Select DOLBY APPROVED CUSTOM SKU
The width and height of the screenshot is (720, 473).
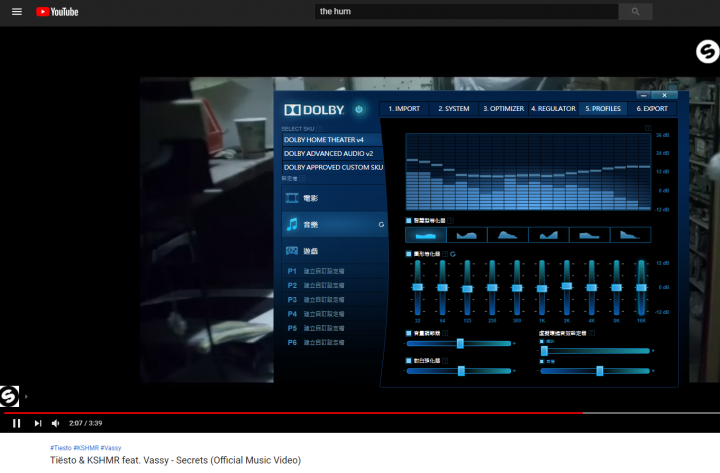(333, 167)
